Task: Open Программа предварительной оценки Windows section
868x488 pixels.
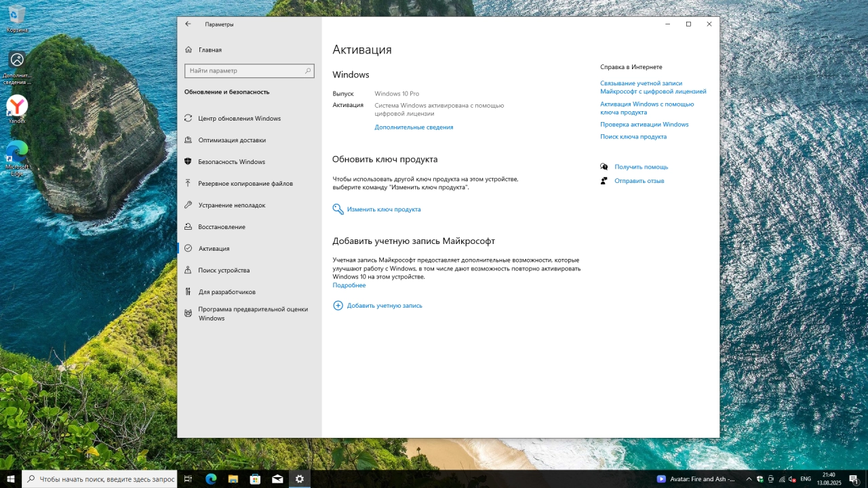Action: (x=249, y=313)
